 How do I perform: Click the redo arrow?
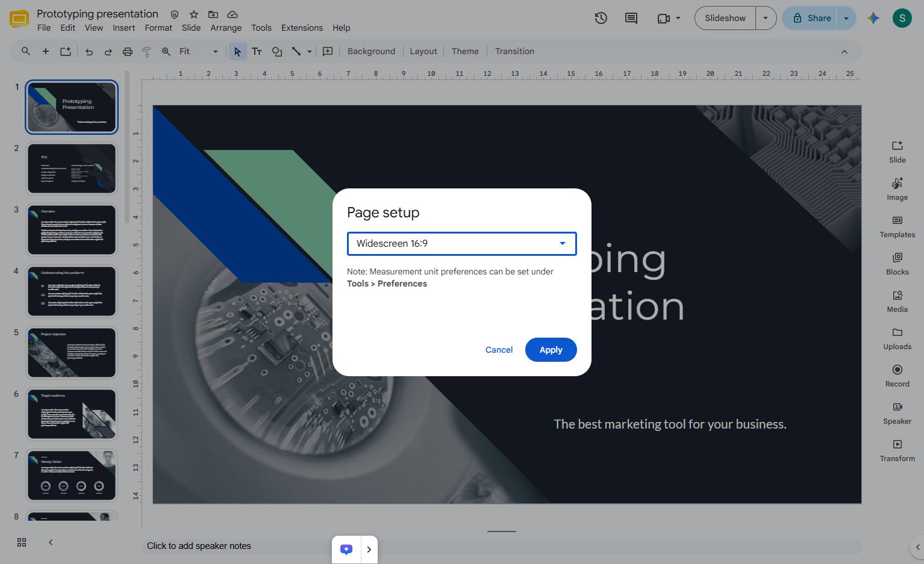[x=108, y=52]
